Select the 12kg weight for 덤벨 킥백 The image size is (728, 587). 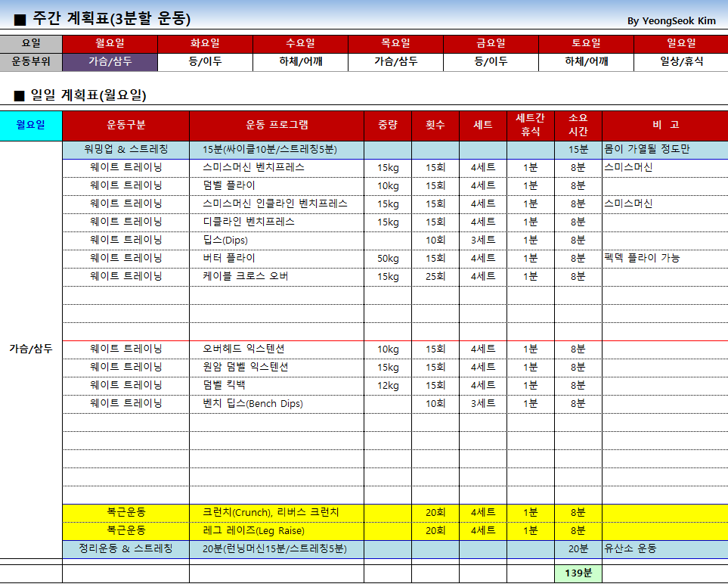[x=388, y=386]
